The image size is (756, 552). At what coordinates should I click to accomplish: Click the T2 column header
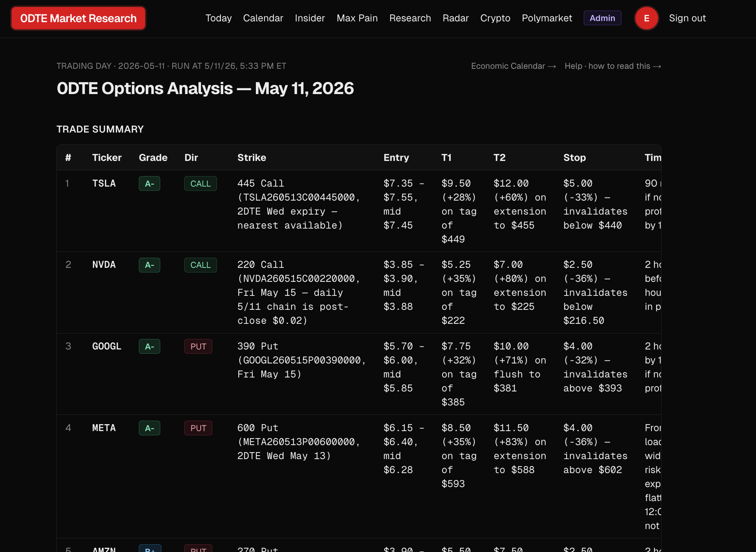coord(500,157)
